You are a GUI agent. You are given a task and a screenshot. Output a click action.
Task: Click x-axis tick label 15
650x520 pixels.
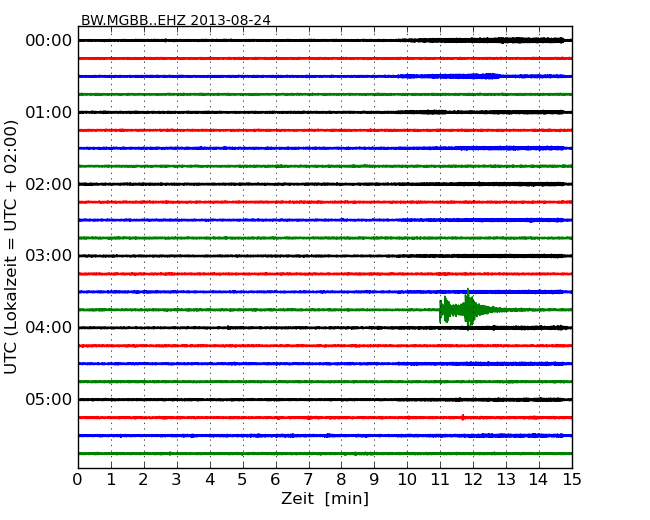pos(572,480)
